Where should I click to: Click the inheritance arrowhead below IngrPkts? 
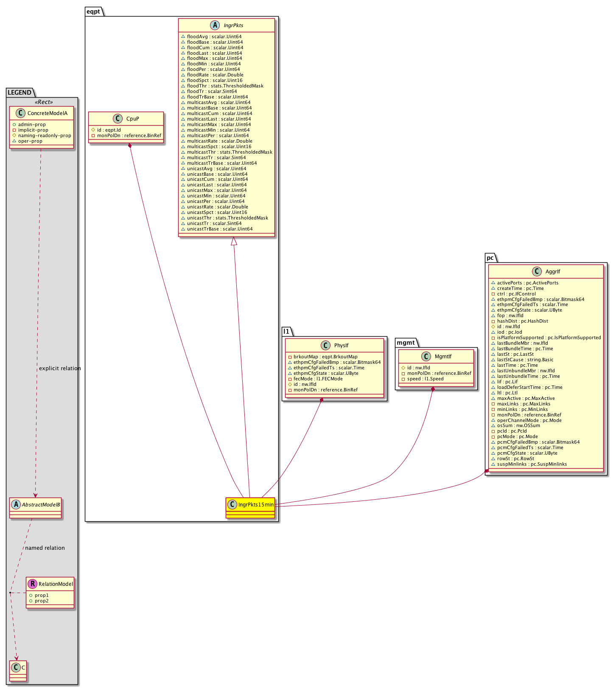[x=233, y=241]
